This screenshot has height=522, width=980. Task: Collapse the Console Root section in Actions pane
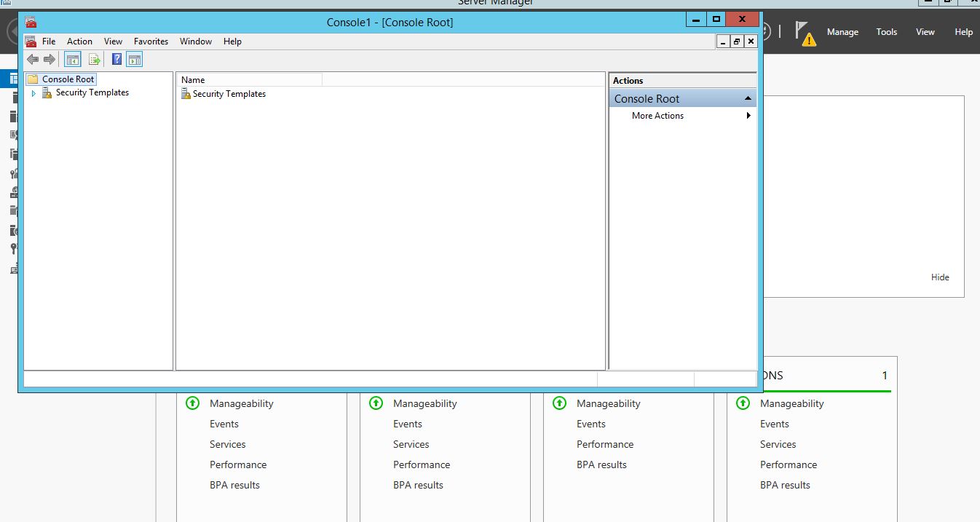(x=748, y=98)
